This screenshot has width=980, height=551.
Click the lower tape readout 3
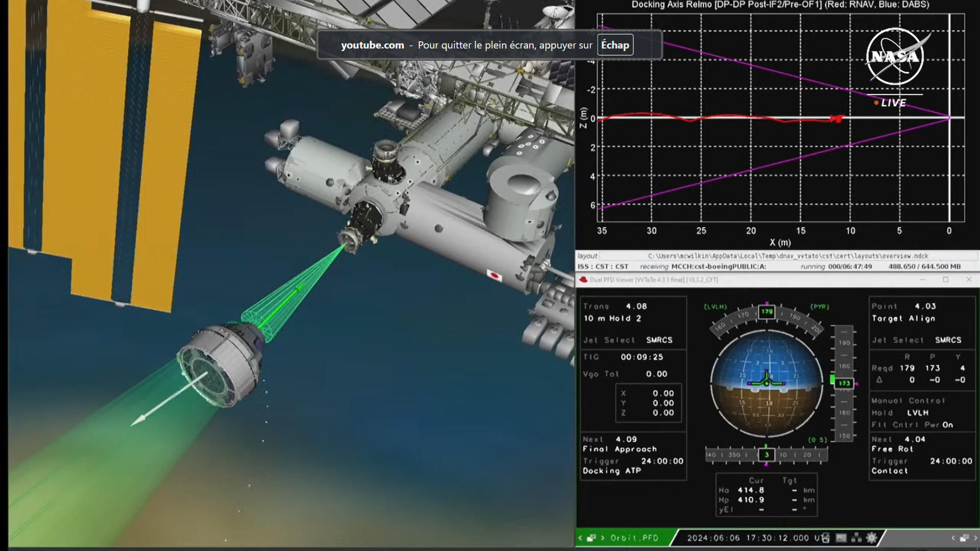[x=767, y=455]
